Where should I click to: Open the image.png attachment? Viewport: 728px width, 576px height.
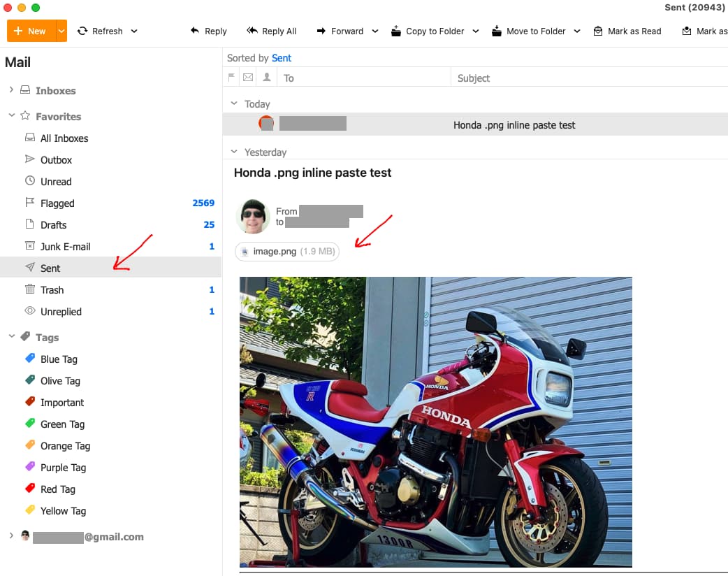[x=287, y=252]
